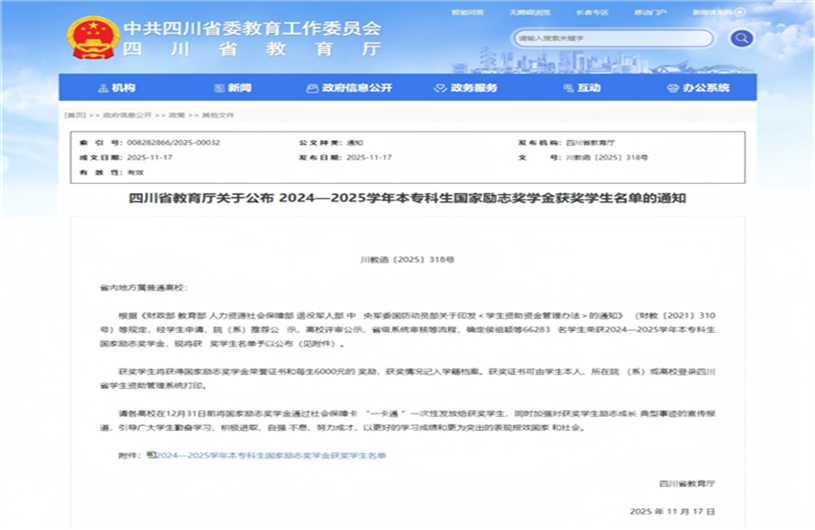Click the salutation 省内地方属普通高校
Viewport: 815px width, 530px height.
[144, 287]
